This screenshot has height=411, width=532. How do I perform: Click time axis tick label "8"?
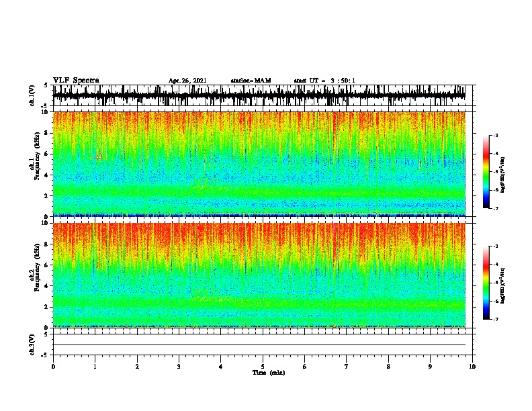pyautogui.click(x=388, y=367)
